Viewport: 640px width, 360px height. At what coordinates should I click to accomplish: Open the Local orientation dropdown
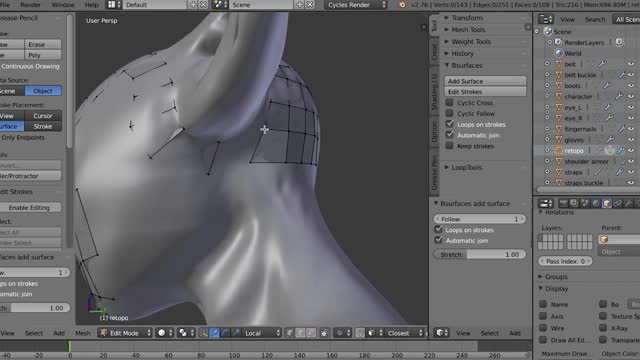(x=262, y=333)
